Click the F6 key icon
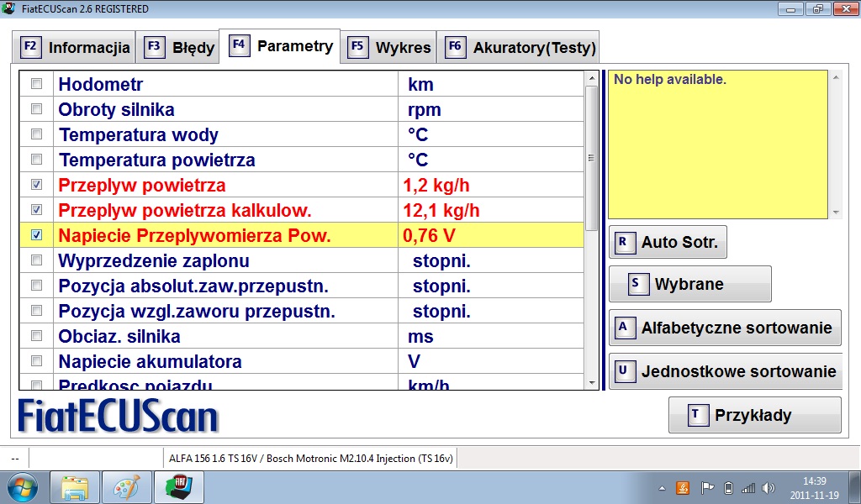 pyautogui.click(x=455, y=46)
